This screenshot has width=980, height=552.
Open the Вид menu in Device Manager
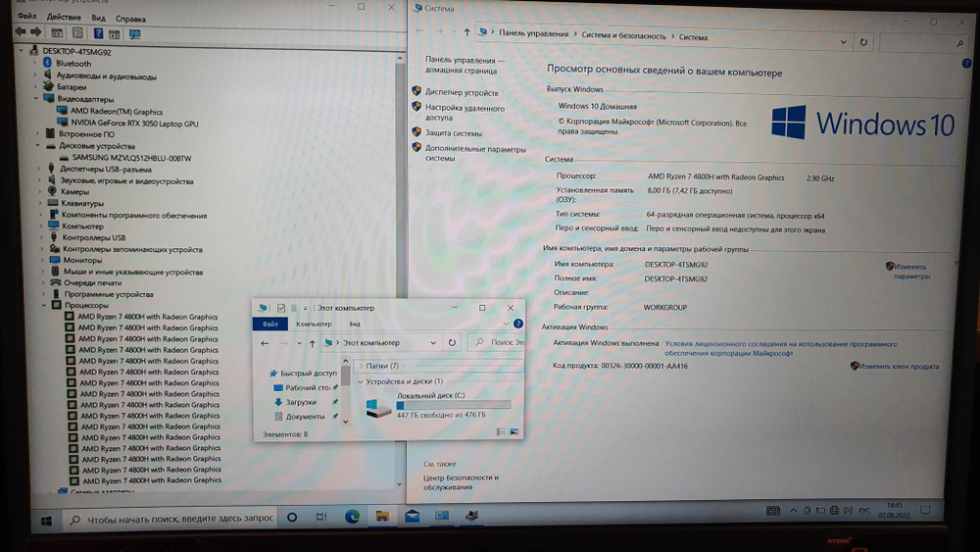98,18
